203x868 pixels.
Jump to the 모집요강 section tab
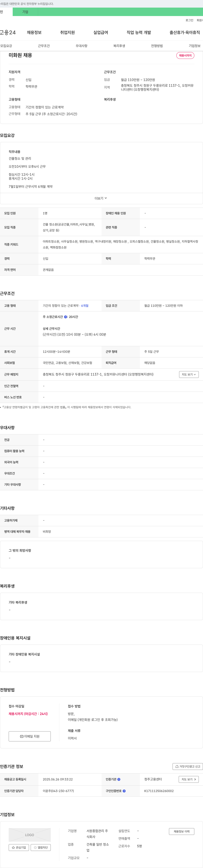pos(6,46)
